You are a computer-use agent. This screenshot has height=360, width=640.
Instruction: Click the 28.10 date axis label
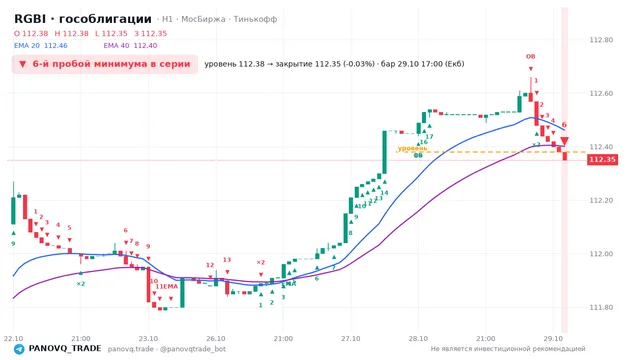[418, 338]
